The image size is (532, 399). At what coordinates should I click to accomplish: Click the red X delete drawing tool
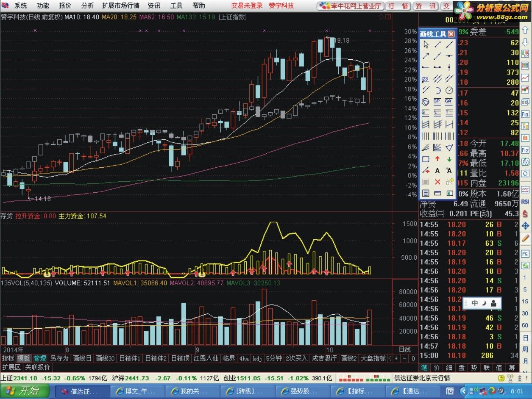tap(437, 182)
